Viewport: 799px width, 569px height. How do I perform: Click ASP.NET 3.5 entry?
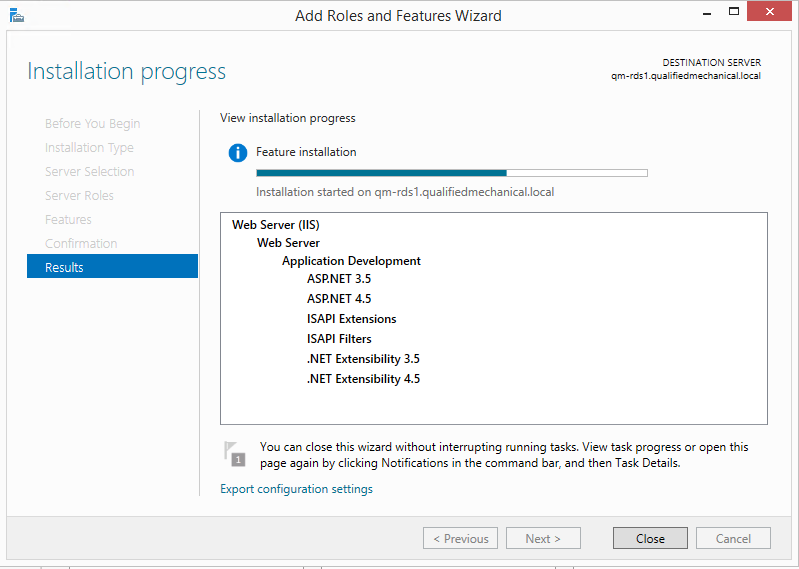[x=339, y=279]
